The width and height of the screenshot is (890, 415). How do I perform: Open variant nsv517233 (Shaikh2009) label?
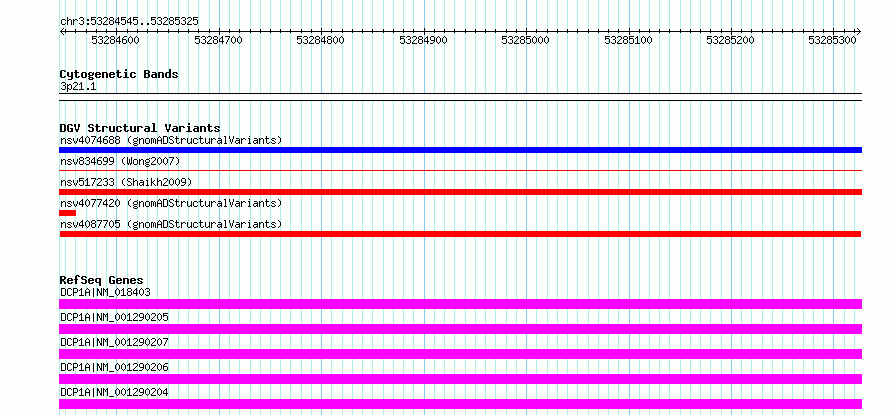126,182
